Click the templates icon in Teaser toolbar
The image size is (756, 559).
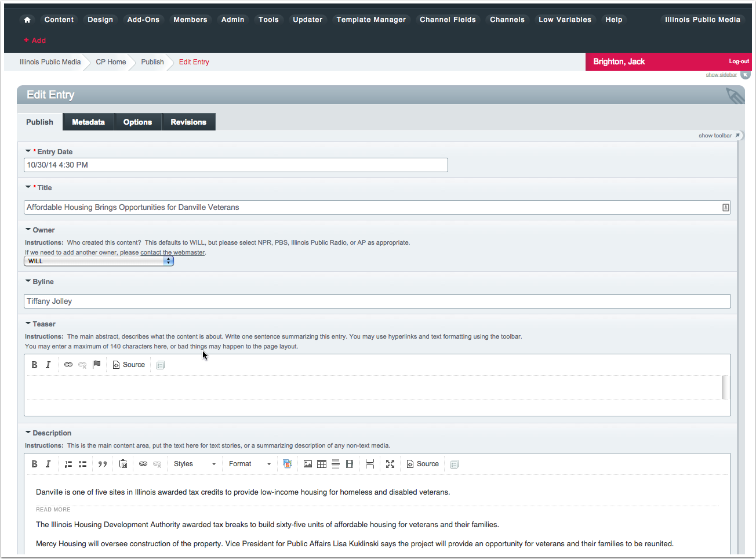(x=161, y=365)
